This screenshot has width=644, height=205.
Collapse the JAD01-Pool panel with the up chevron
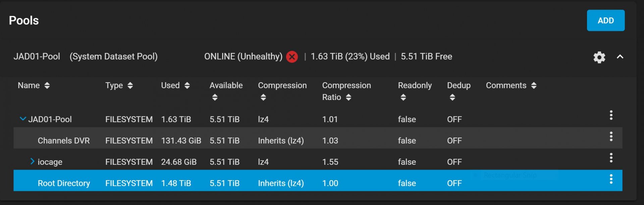[620, 57]
